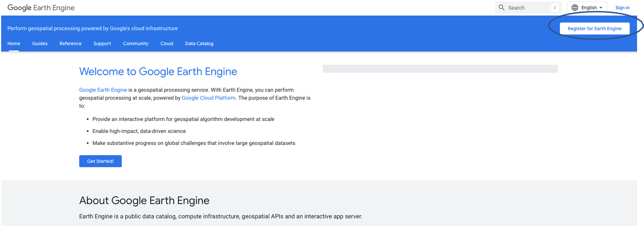Open the Guides tab
This screenshot has width=644, height=226.
point(40,43)
